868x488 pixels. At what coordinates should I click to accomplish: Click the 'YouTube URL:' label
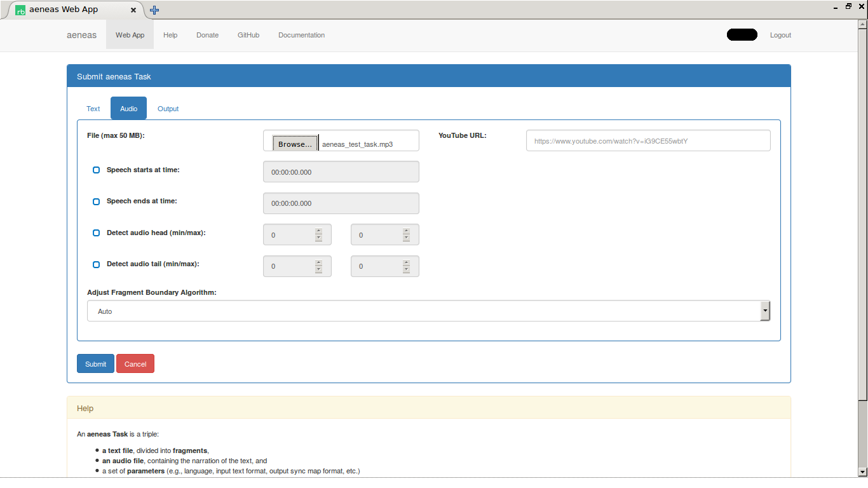click(x=462, y=135)
